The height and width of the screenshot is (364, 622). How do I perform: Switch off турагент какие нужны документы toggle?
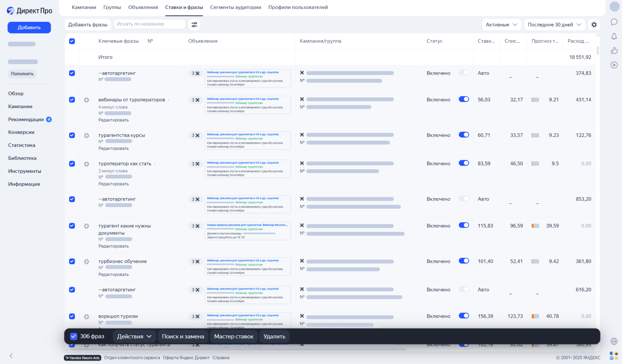coord(464,225)
